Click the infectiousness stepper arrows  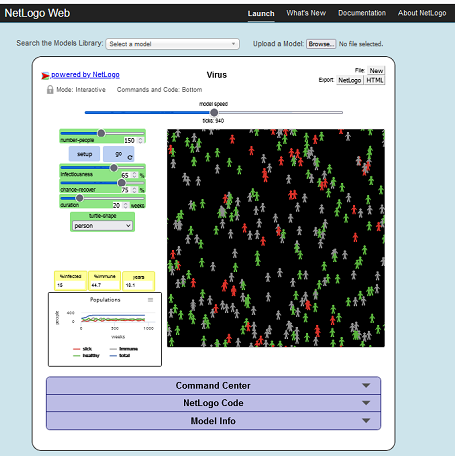point(135,175)
